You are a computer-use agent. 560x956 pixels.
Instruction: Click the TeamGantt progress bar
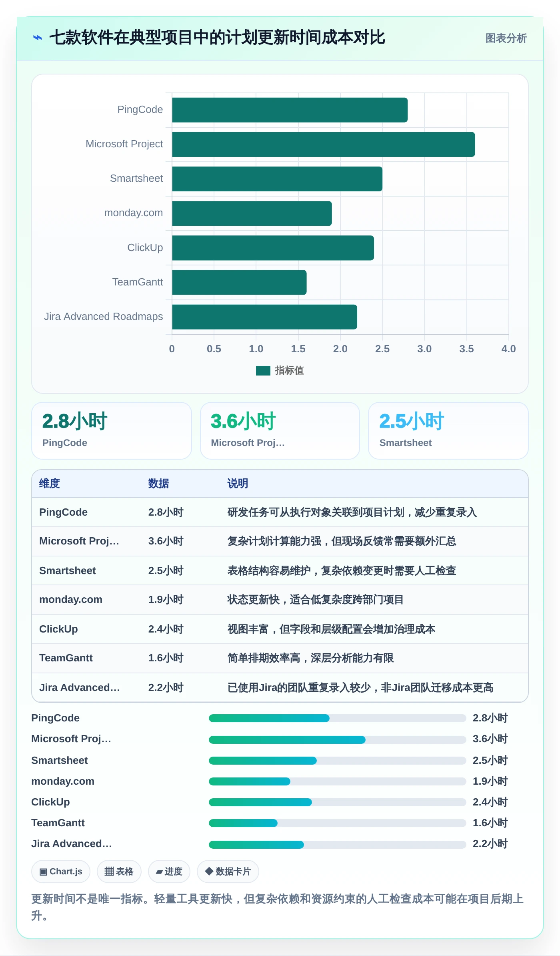point(338,823)
